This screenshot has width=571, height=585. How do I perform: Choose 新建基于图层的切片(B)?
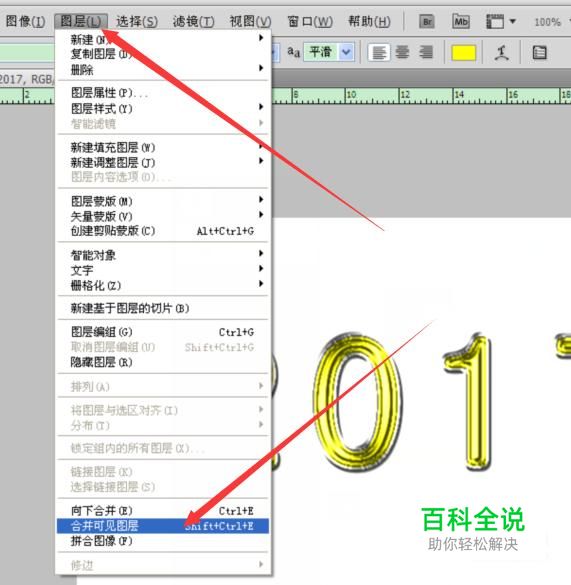click(163, 308)
